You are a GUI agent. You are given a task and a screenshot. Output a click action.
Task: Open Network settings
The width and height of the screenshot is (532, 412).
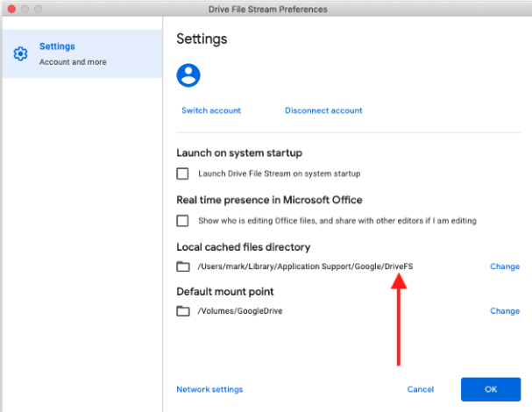(x=209, y=389)
